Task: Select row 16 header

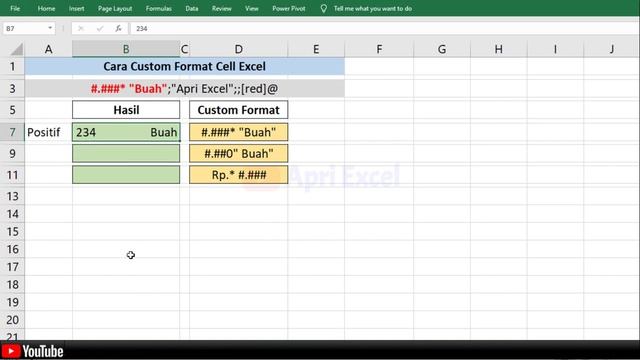Action: pyautogui.click(x=12, y=249)
